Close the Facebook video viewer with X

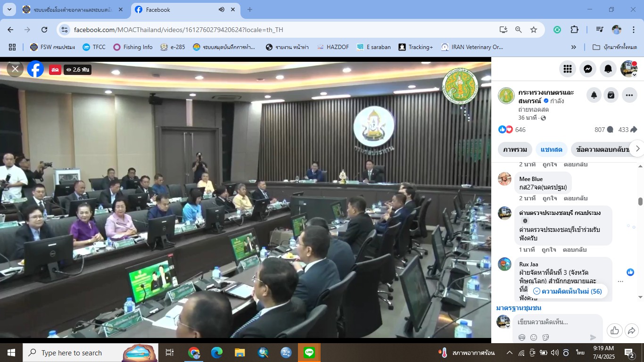(x=15, y=69)
